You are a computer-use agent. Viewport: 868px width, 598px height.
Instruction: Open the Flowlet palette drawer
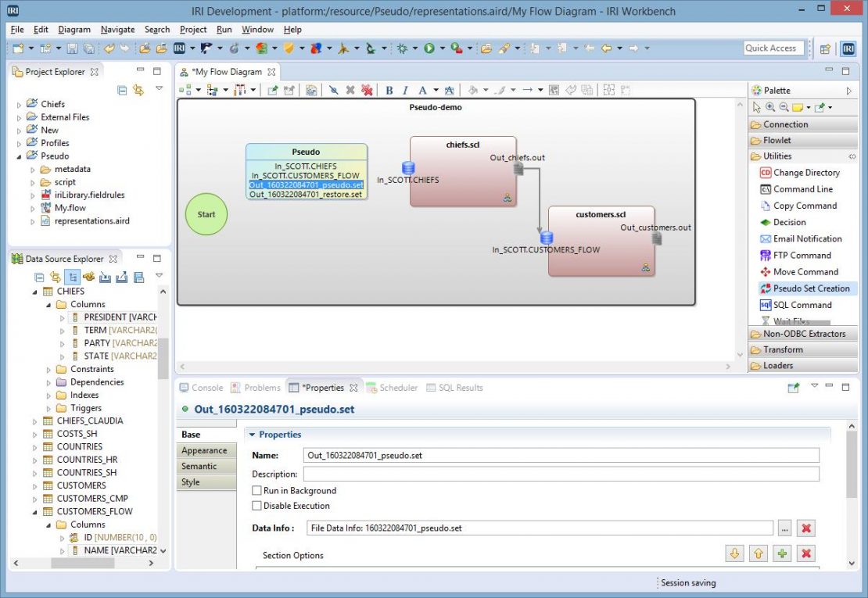[x=802, y=141]
